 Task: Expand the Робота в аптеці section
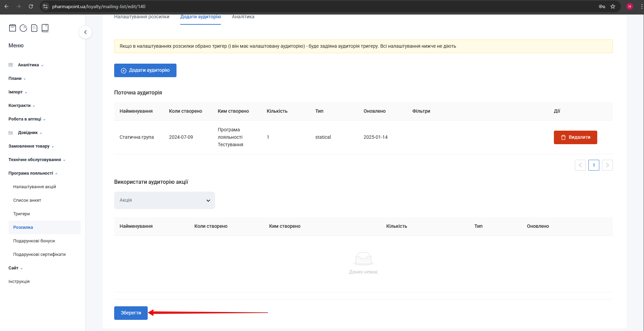point(27,119)
